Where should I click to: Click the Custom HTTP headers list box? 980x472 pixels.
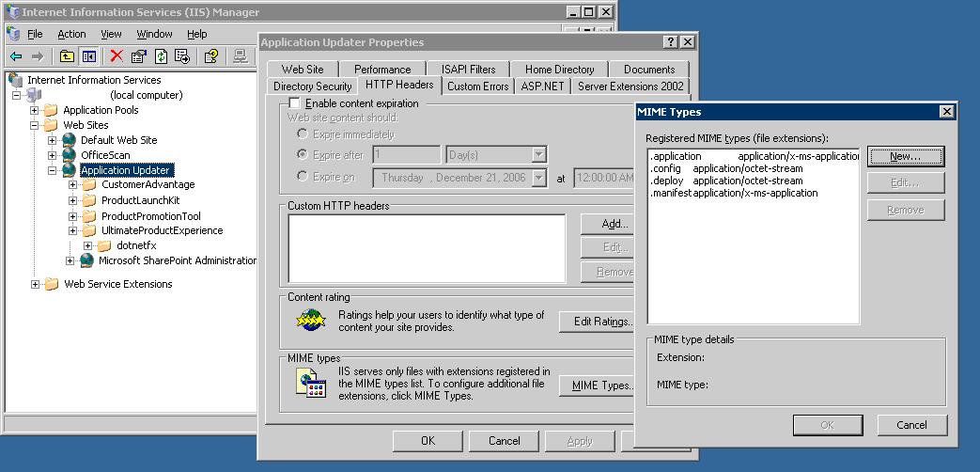click(x=427, y=248)
